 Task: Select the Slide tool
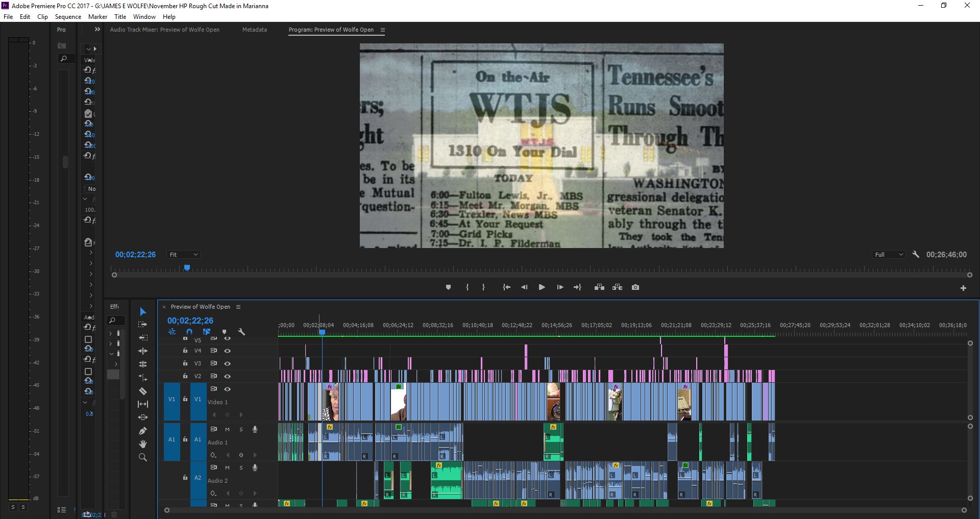click(x=143, y=417)
